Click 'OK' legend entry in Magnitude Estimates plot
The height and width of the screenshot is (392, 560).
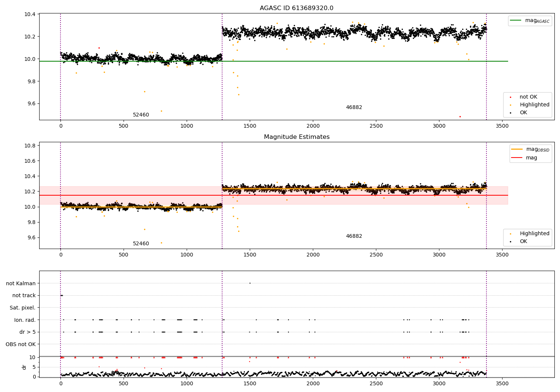pyautogui.click(x=523, y=242)
